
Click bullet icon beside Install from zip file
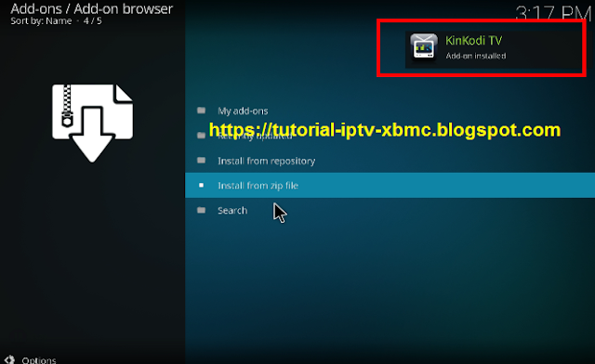(201, 185)
